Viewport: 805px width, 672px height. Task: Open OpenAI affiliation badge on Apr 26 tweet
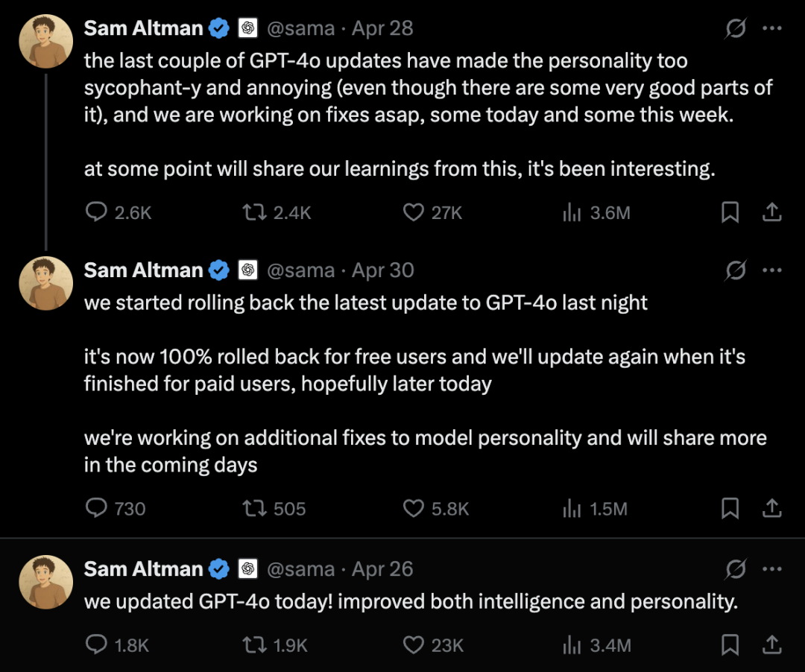click(x=248, y=569)
